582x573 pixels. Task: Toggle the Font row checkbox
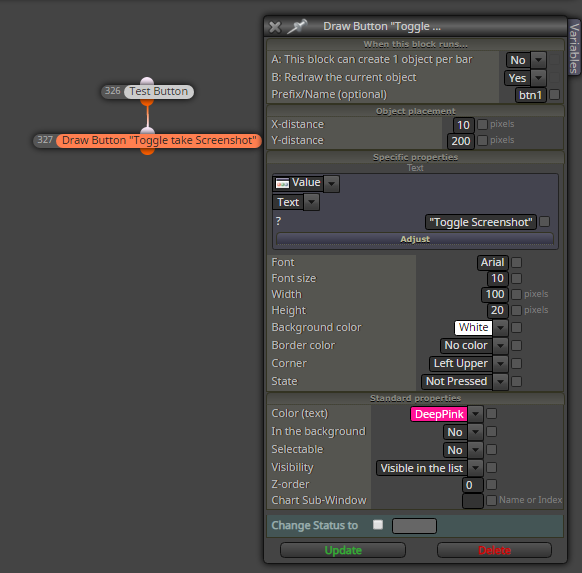click(x=516, y=262)
